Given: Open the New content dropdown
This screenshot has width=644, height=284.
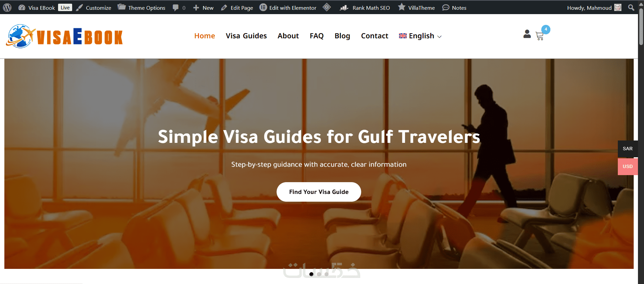Looking at the screenshot, I should click(x=203, y=8).
